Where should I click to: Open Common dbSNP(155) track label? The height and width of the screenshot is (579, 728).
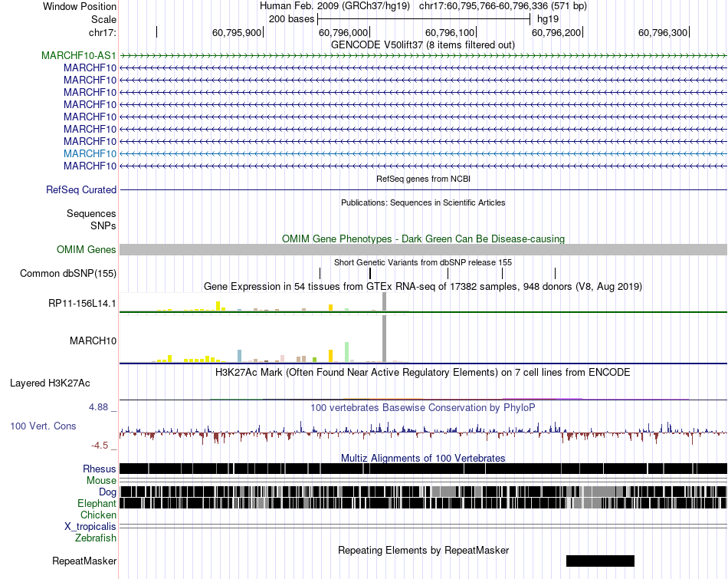68,273
